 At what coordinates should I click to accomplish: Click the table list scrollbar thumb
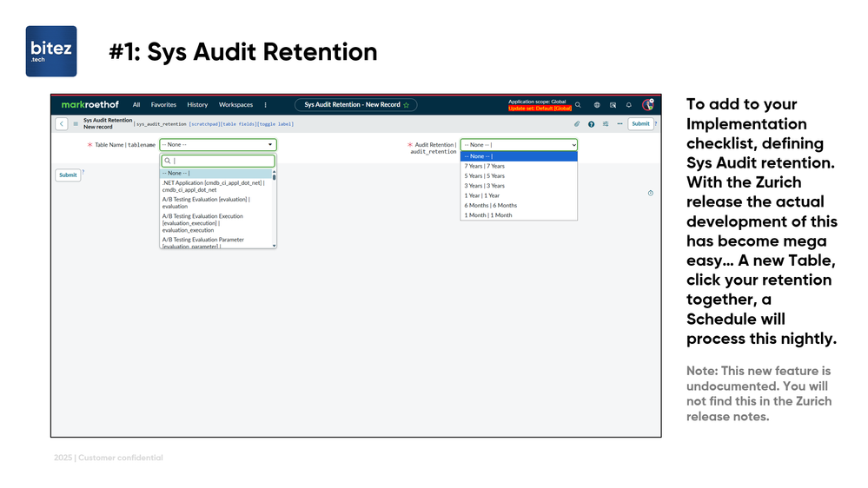(274, 177)
